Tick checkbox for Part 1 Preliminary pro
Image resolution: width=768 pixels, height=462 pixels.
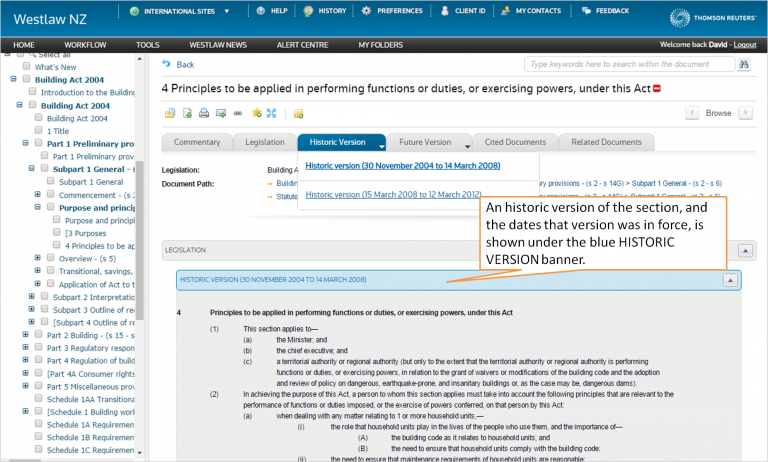point(39,143)
